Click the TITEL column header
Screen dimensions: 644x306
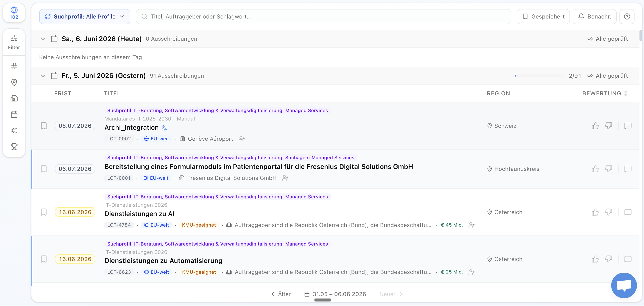pyautogui.click(x=112, y=93)
